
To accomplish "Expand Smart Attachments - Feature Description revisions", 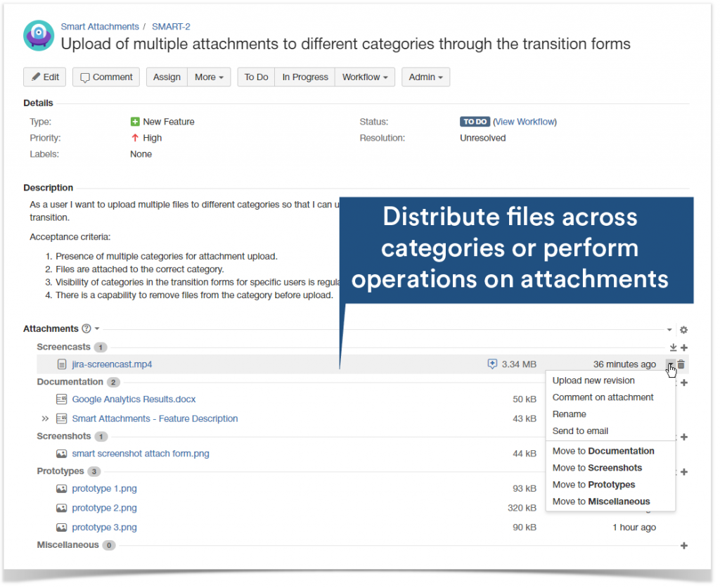I will (46, 418).
